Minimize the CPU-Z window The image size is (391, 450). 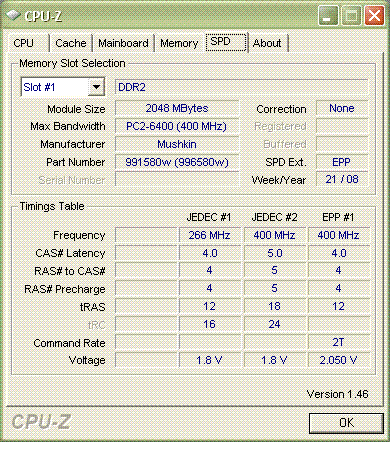coord(328,15)
